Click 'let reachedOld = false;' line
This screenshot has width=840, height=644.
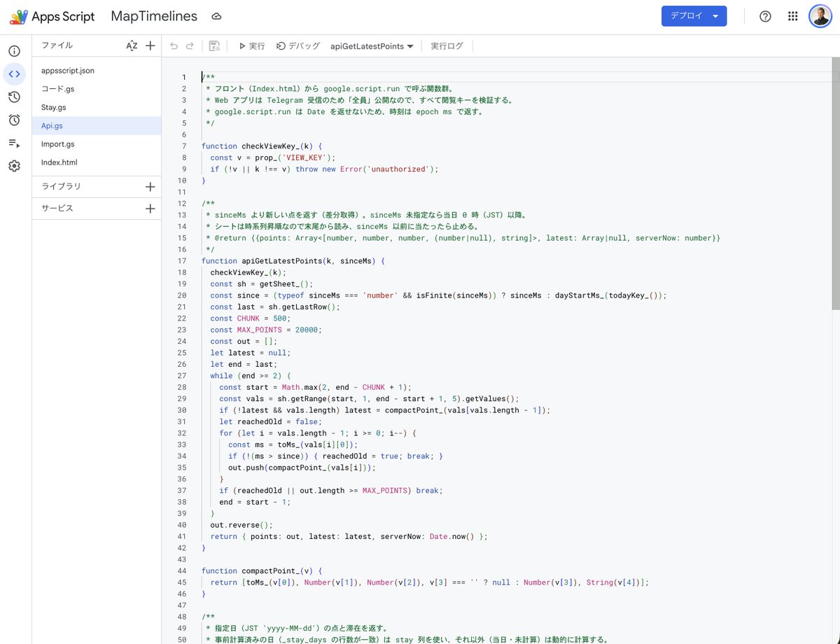(269, 421)
